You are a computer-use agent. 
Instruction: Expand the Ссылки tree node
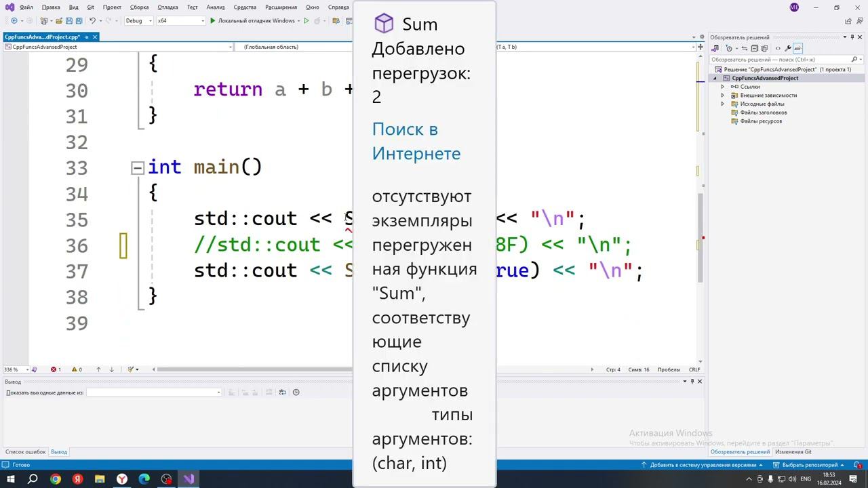coord(722,87)
